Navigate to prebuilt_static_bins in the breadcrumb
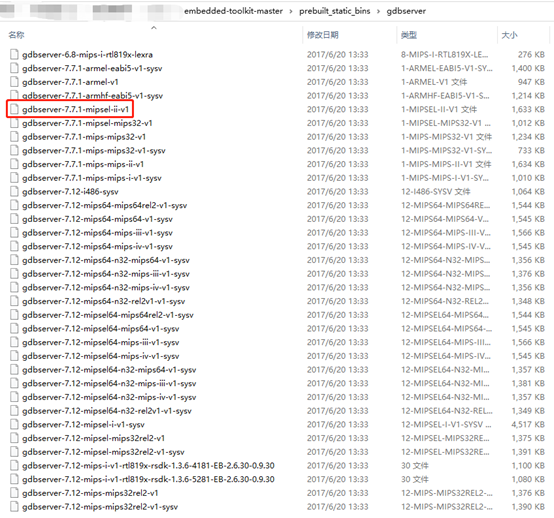 click(335, 11)
